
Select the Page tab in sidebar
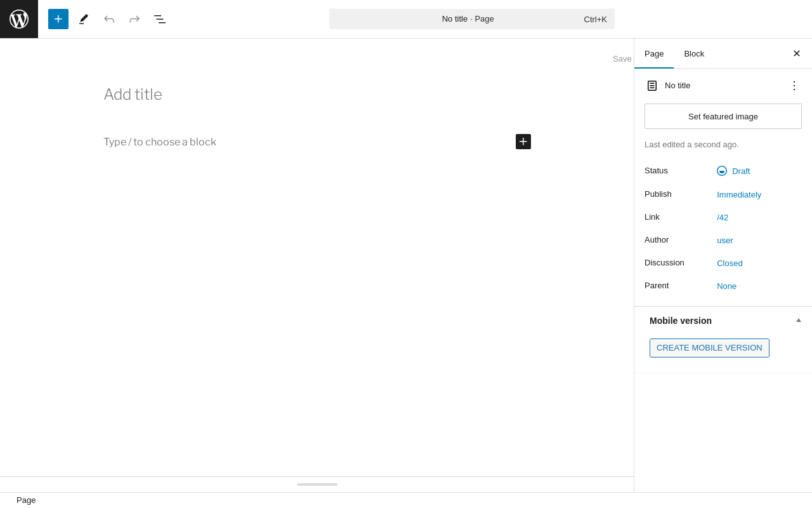(654, 53)
